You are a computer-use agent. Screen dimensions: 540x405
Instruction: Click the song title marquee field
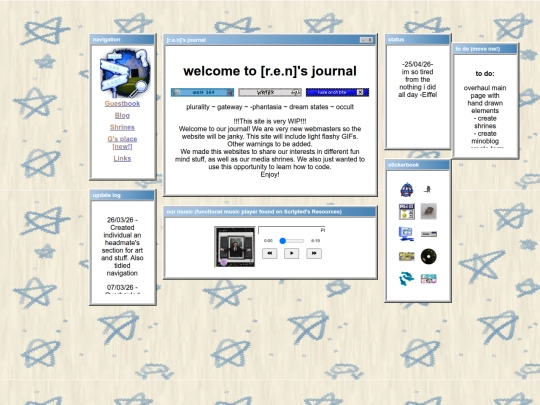point(292,230)
